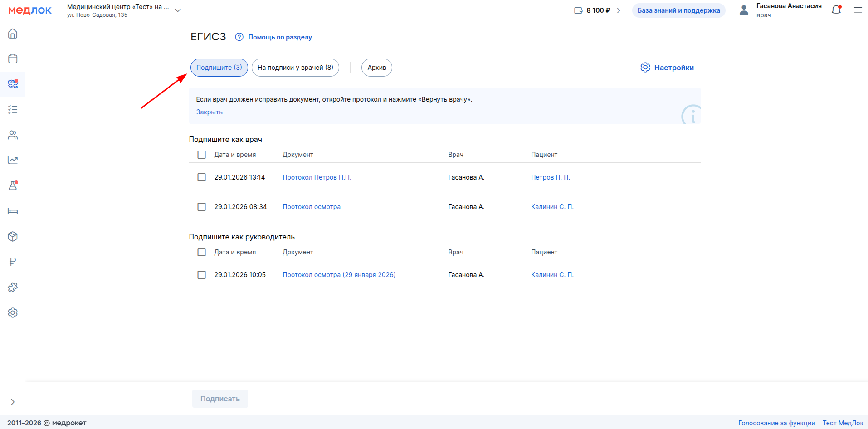This screenshot has width=868, height=429.
Task: Open the hospital bed icon
Action: (x=13, y=211)
